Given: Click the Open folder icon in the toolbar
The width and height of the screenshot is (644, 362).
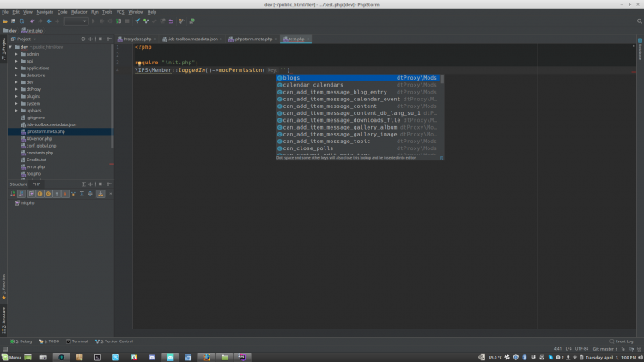Looking at the screenshot, I should point(6,21).
